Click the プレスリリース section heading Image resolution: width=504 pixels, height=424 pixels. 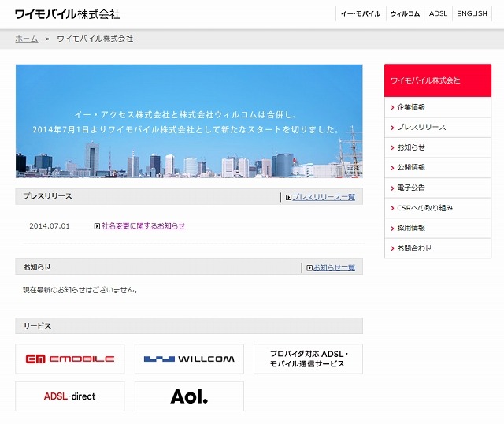(x=47, y=196)
